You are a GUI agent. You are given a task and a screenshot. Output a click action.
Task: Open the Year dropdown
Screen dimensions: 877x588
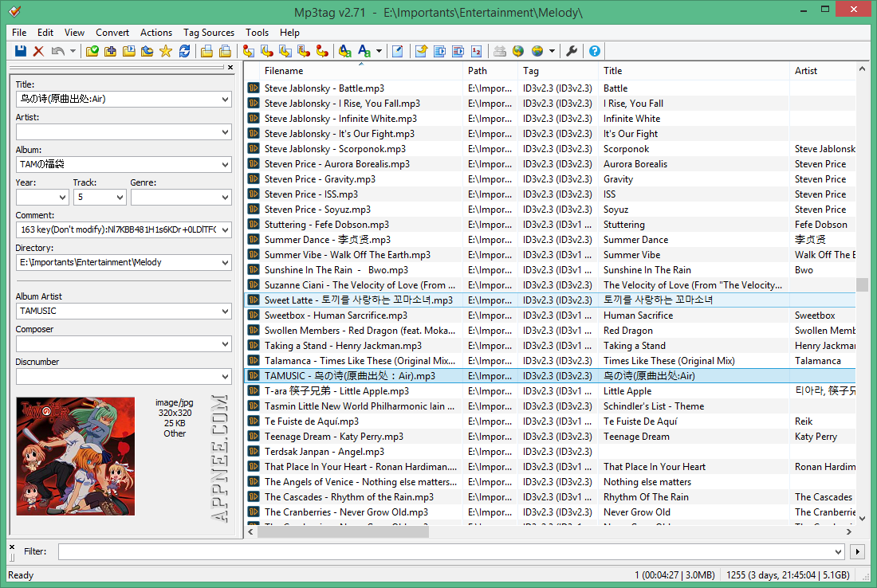click(x=62, y=198)
